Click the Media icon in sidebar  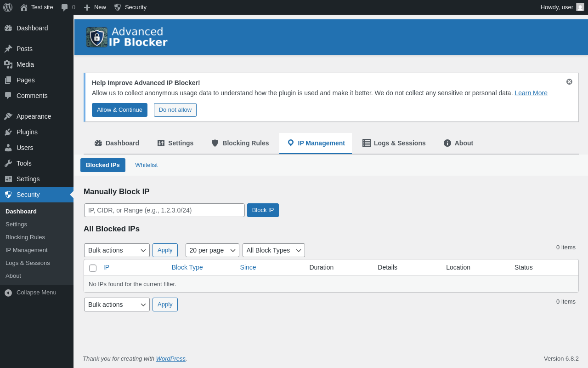[x=8, y=64]
